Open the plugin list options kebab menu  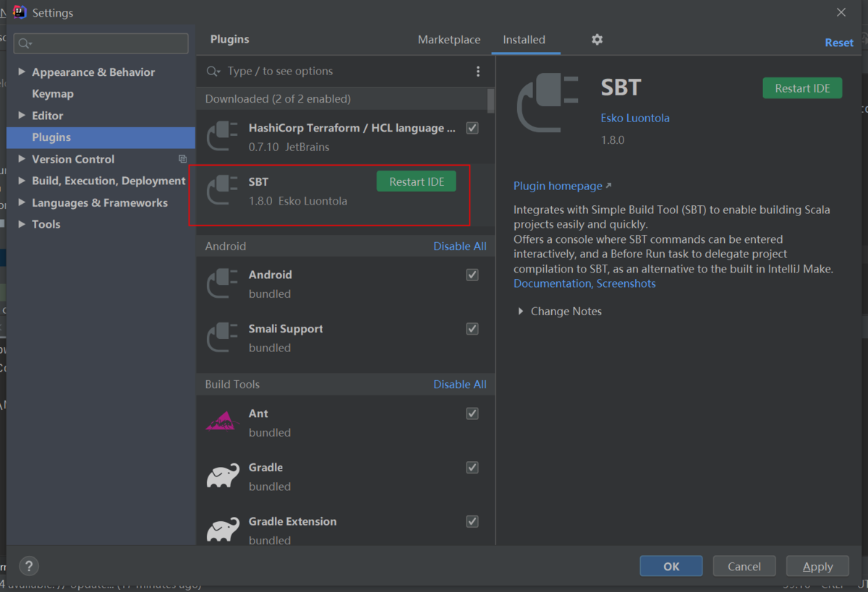(x=477, y=71)
